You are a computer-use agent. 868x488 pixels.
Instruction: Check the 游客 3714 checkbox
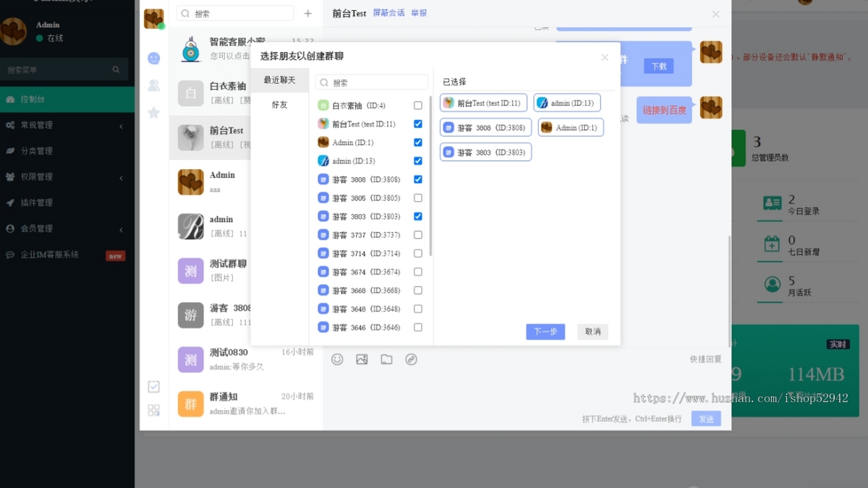click(418, 254)
